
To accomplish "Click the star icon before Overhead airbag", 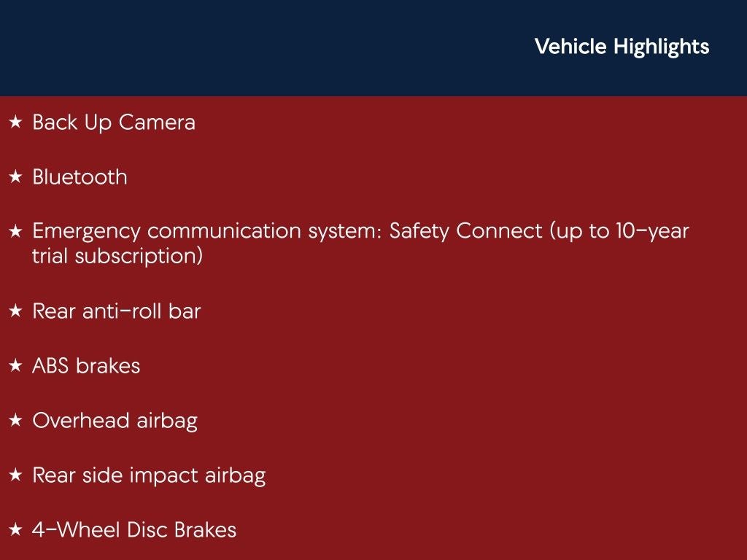I will click(x=15, y=421).
